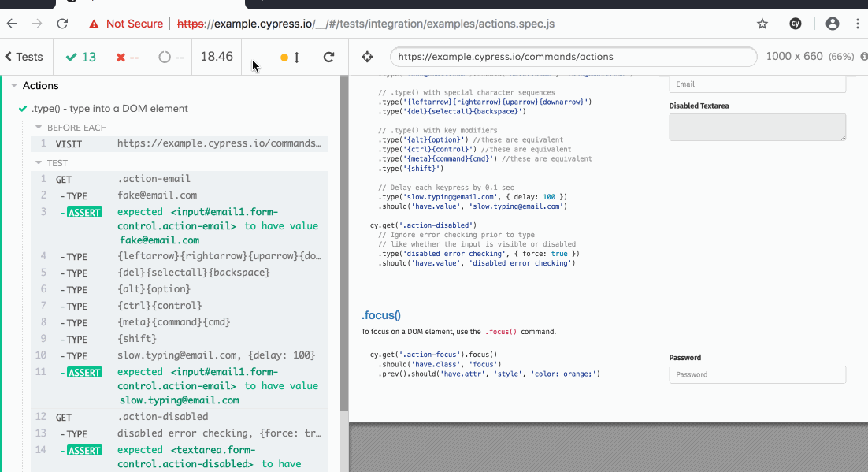Click the failed tests X indicator
The width and height of the screenshot is (868, 472).
tap(128, 57)
